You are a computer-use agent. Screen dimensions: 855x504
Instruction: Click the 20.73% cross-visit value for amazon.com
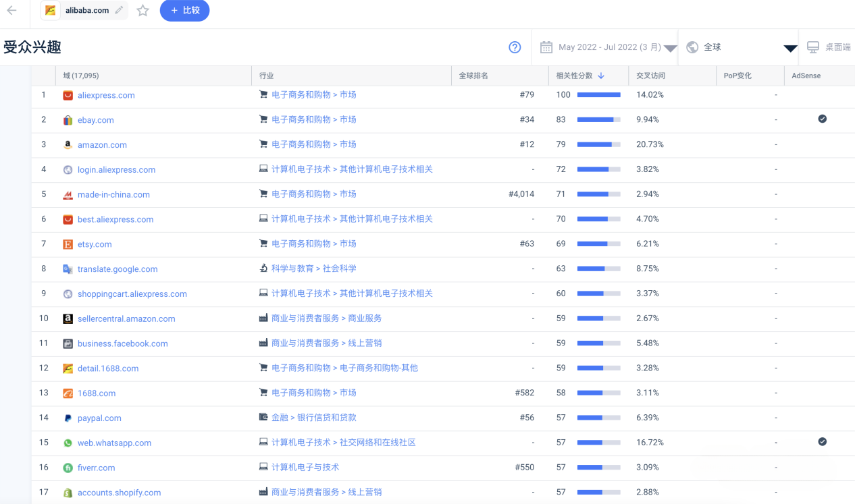pyautogui.click(x=650, y=144)
